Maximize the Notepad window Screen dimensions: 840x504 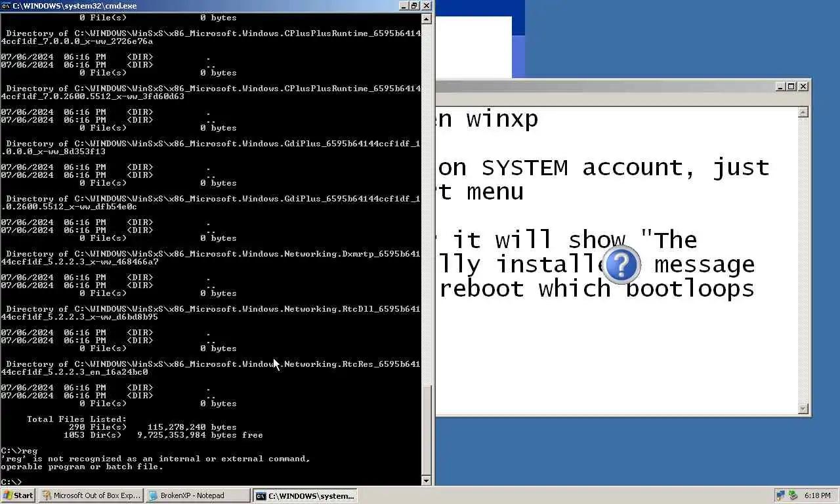point(791,87)
